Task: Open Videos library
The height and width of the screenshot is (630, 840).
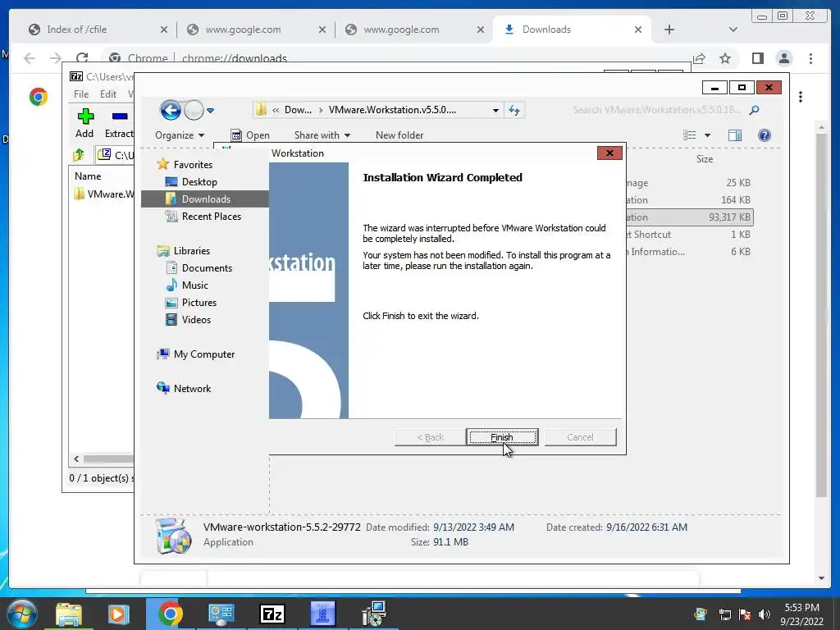Action: tap(188, 320)
